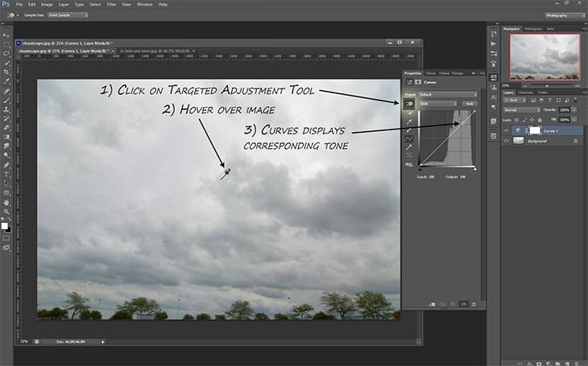Click the layer mask icon in Properties header
Image resolution: width=588 pixels, height=366 pixels.
pos(418,82)
